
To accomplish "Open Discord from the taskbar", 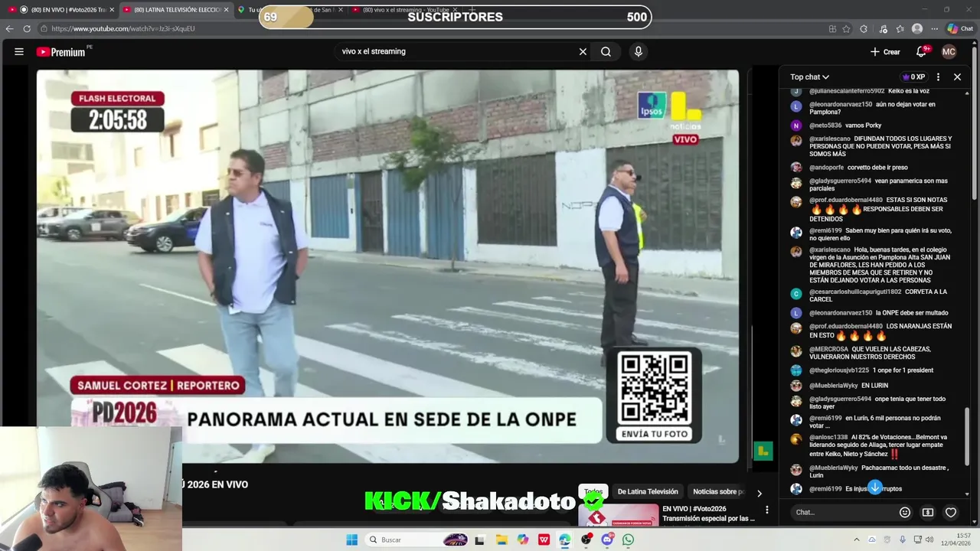I will (607, 540).
